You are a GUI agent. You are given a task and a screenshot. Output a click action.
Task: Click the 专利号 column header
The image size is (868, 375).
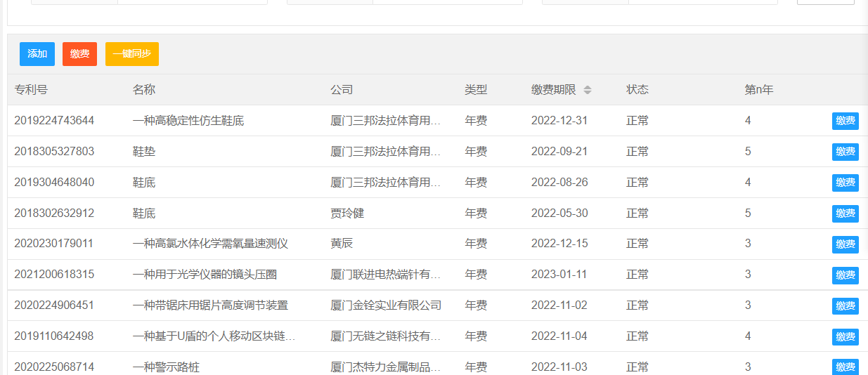[x=31, y=90]
